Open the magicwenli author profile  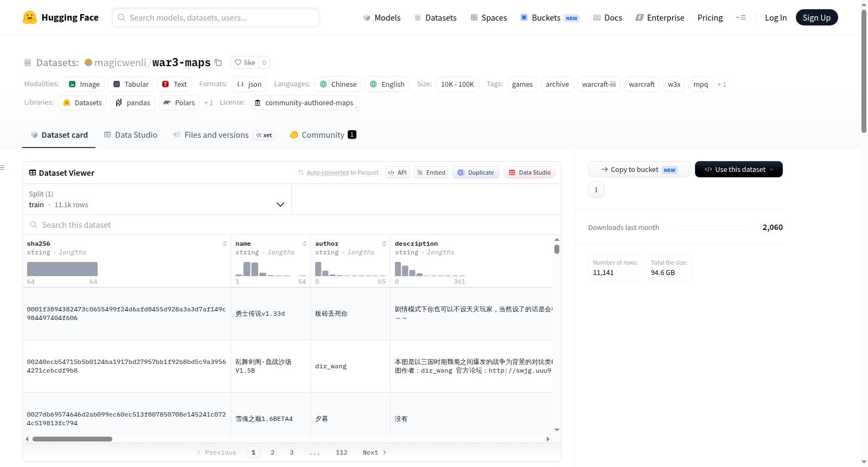point(120,62)
